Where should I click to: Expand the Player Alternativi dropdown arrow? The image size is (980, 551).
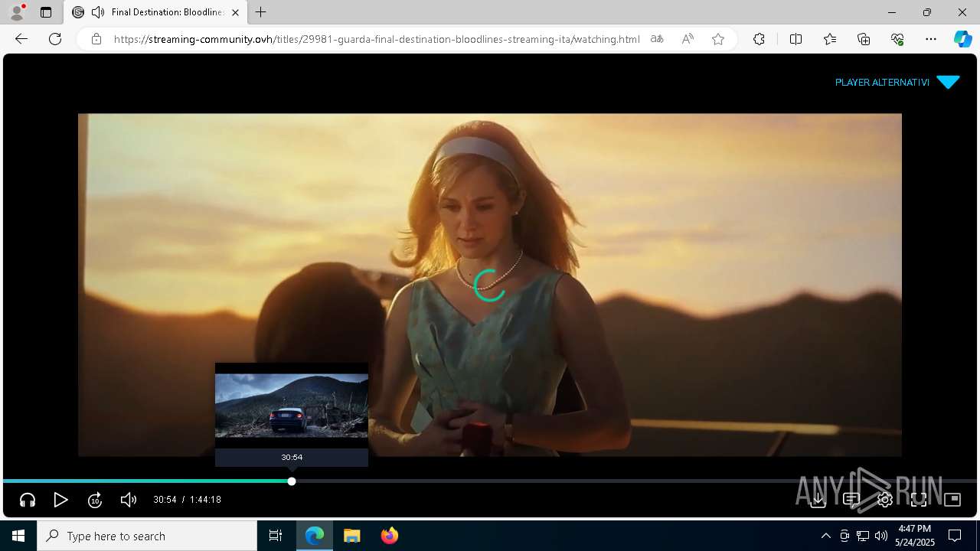(948, 83)
